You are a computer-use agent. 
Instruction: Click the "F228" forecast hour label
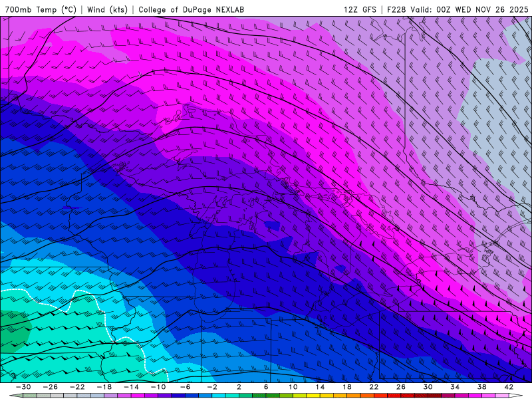[x=396, y=9]
